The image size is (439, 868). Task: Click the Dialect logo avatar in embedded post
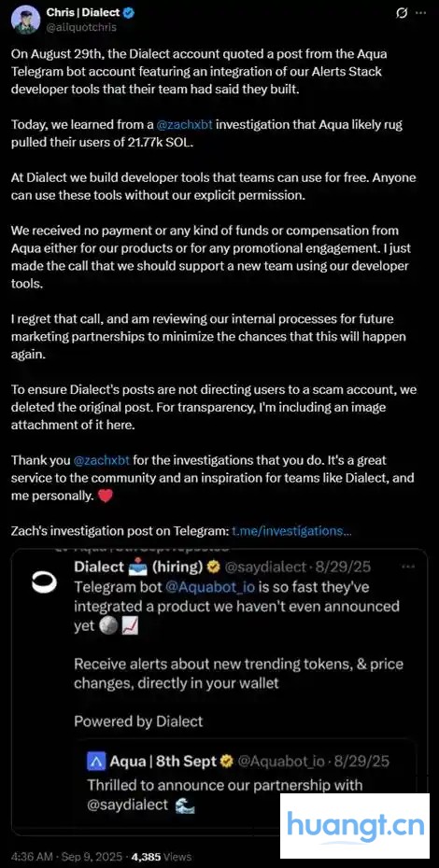43,583
